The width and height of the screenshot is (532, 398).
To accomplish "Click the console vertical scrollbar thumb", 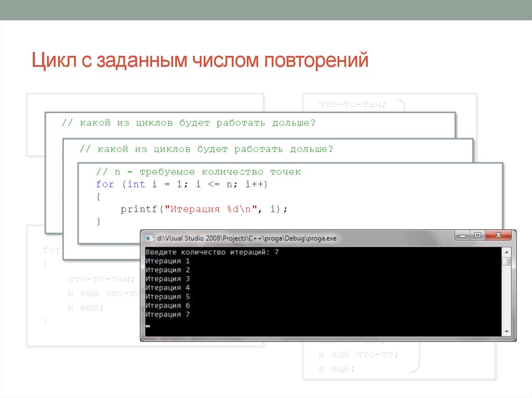I will [507, 262].
